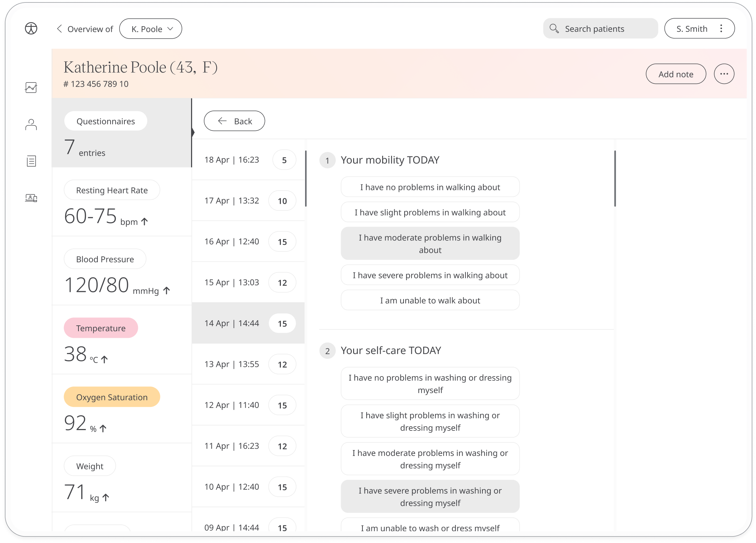Click the Weight trend arrow
Image resolution: width=756 pixels, height=543 pixels.
click(x=106, y=497)
